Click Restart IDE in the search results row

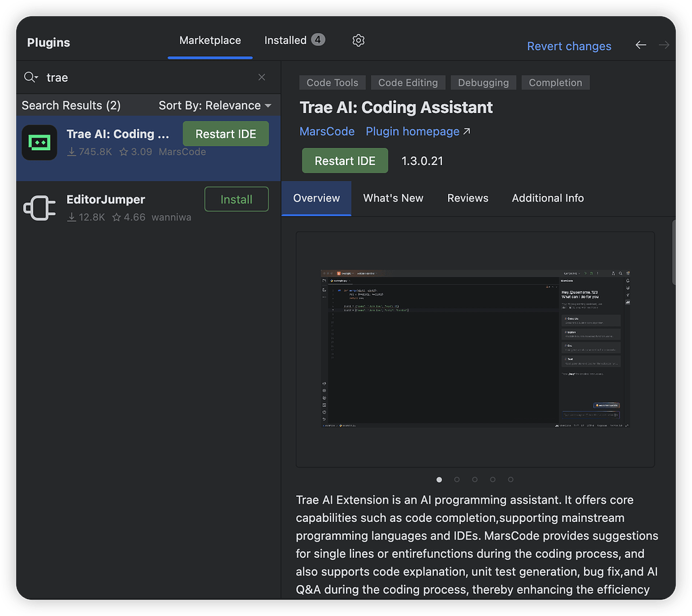tap(226, 134)
